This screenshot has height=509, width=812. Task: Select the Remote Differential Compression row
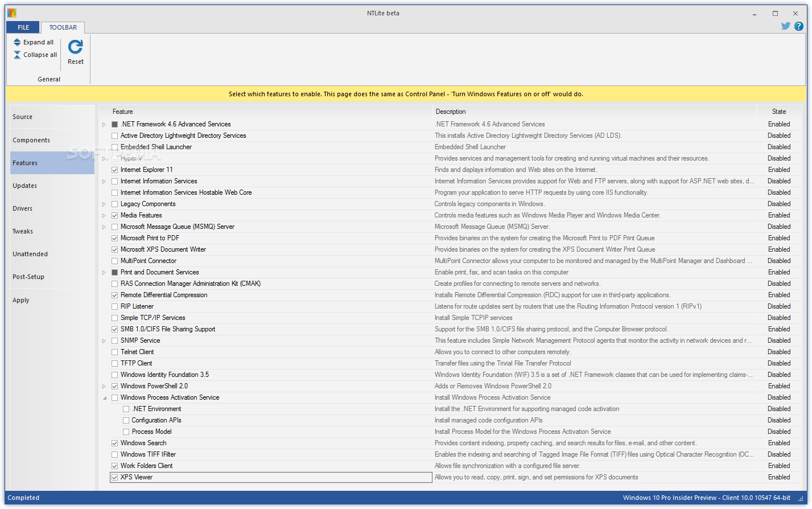pyautogui.click(x=450, y=295)
